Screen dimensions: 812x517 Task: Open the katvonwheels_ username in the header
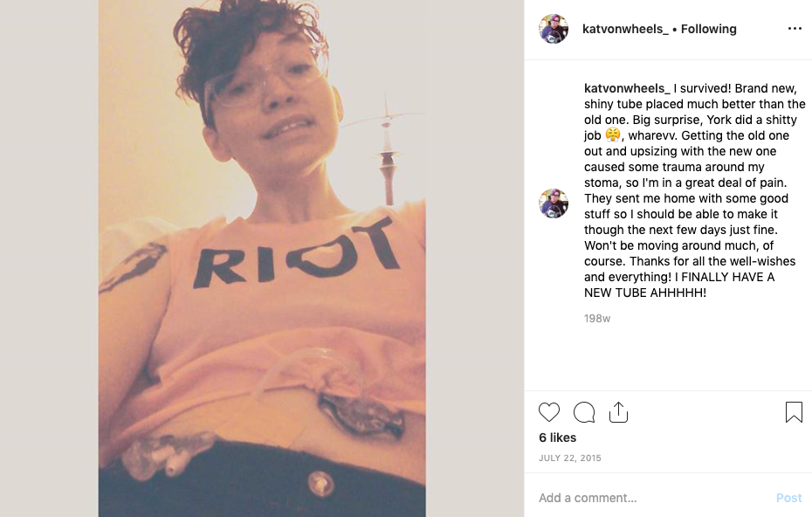click(625, 29)
